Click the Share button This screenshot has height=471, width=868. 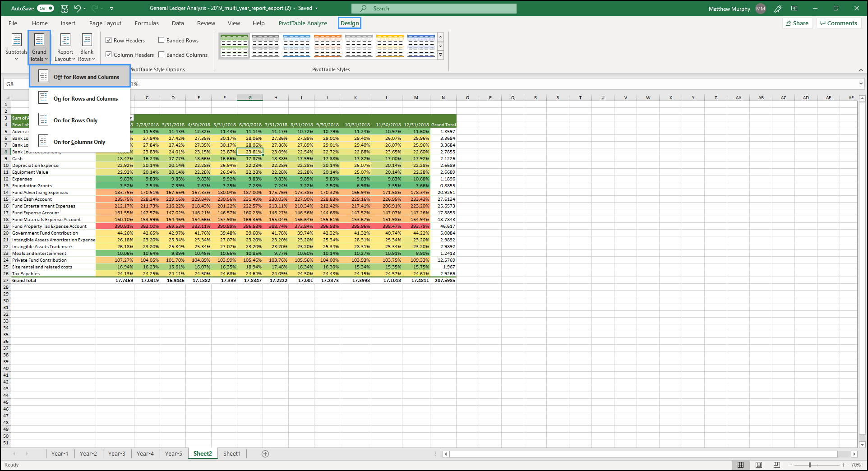click(797, 23)
